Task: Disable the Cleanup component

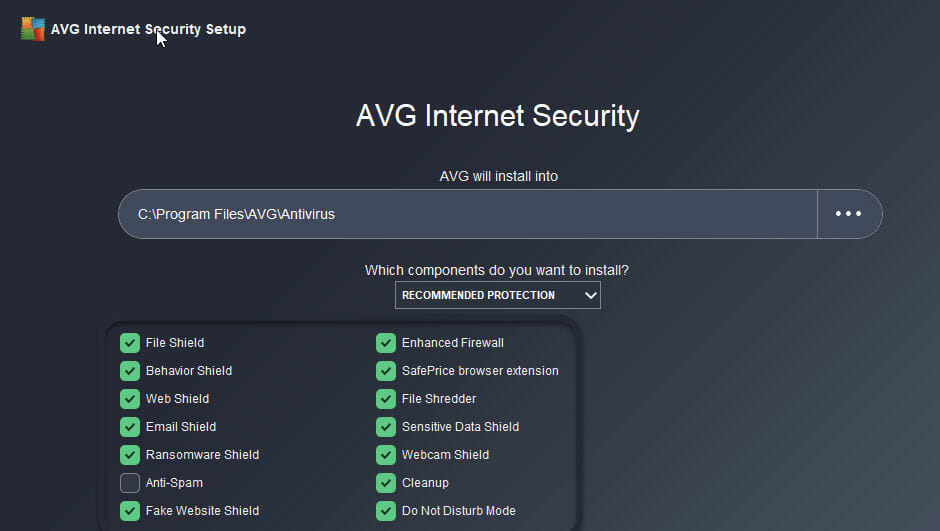Action: click(386, 482)
